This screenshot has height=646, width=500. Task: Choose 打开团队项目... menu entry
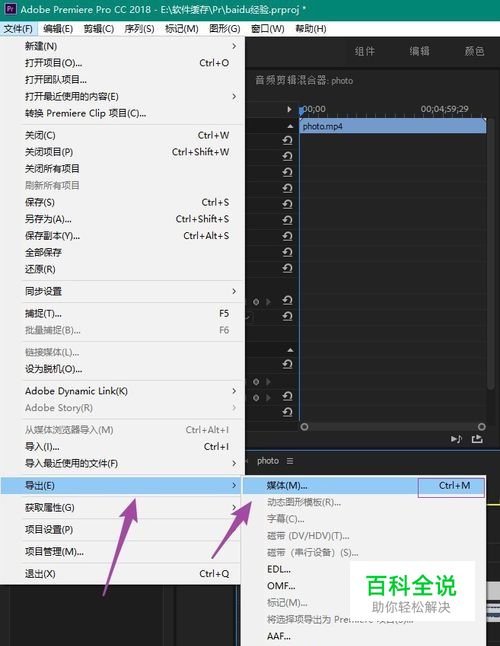pos(122,80)
